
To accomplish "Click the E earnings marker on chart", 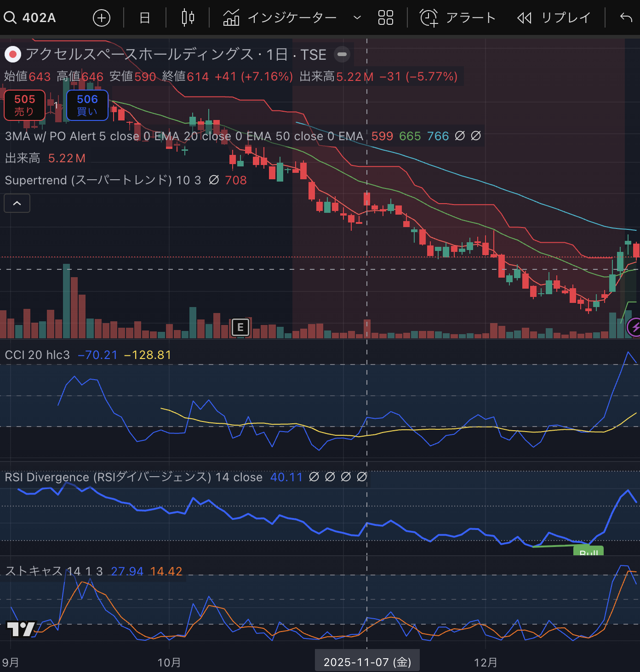I will click(240, 327).
